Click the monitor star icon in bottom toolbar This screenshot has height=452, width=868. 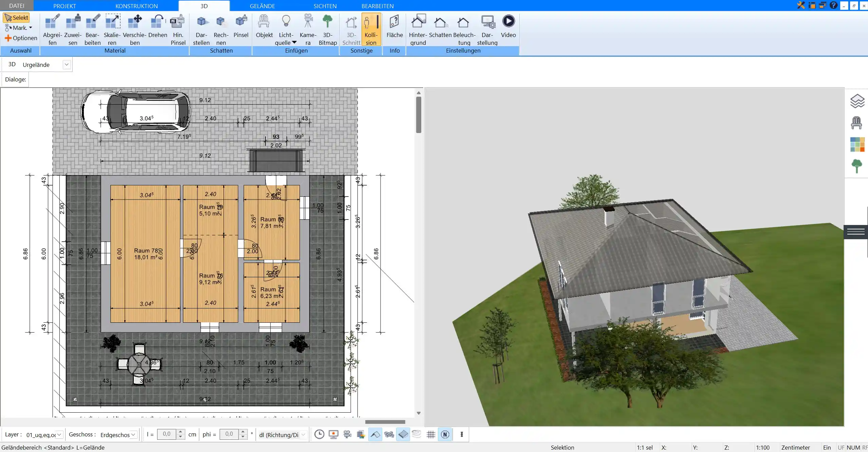point(333,434)
